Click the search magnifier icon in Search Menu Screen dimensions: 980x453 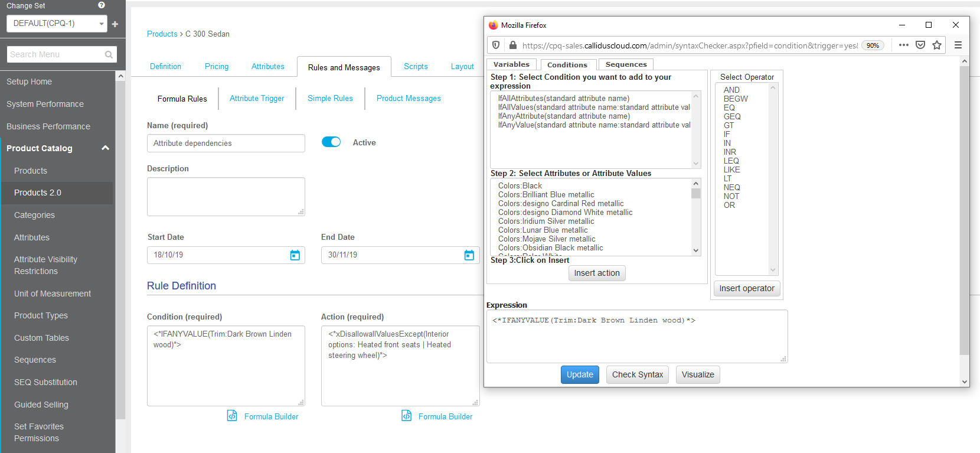pyautogui.click(x=109, y=54)
